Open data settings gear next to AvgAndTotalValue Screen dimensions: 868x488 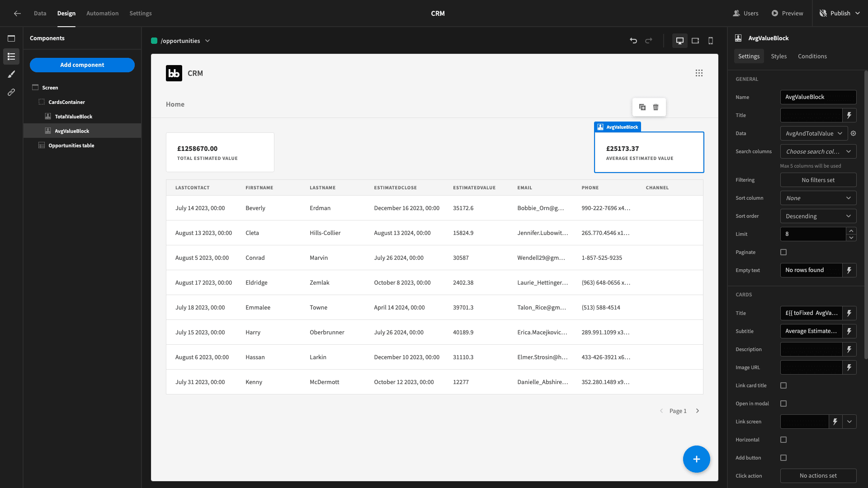[x=854, y=133]
